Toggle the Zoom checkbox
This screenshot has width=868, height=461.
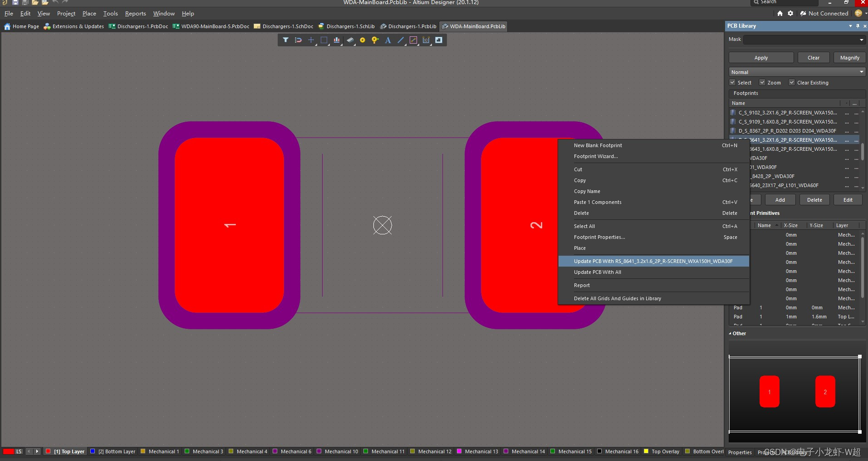(762, 83)
